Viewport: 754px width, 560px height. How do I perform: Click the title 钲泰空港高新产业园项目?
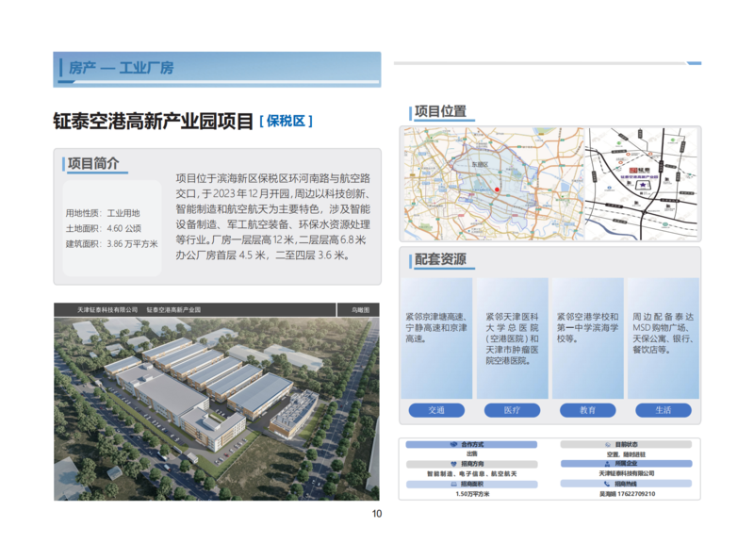(x=153, y=122)
